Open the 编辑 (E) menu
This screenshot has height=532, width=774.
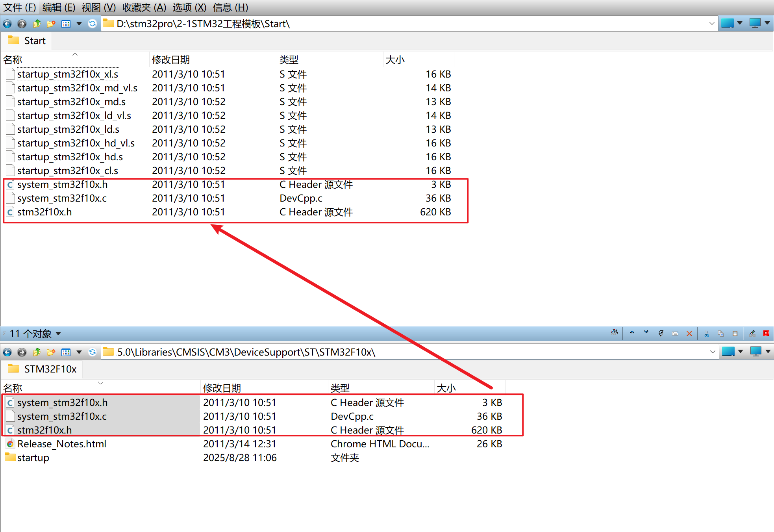coord(59,7)
